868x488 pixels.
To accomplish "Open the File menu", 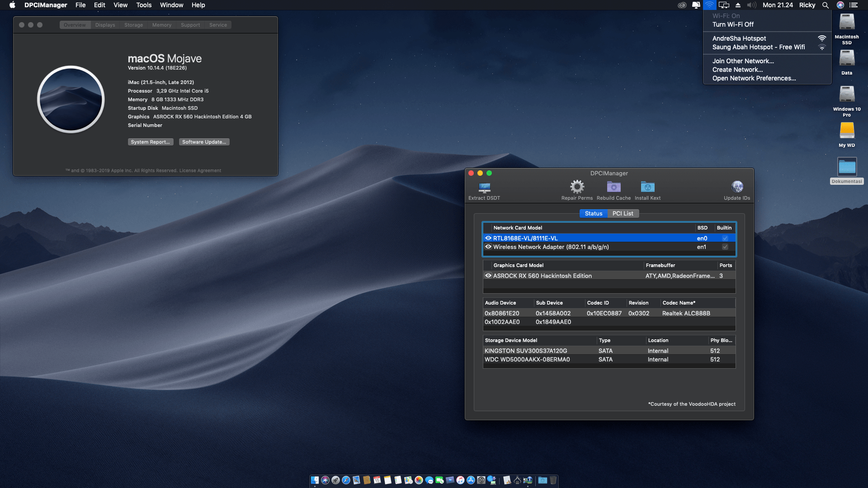I will [x=80, y=5].
